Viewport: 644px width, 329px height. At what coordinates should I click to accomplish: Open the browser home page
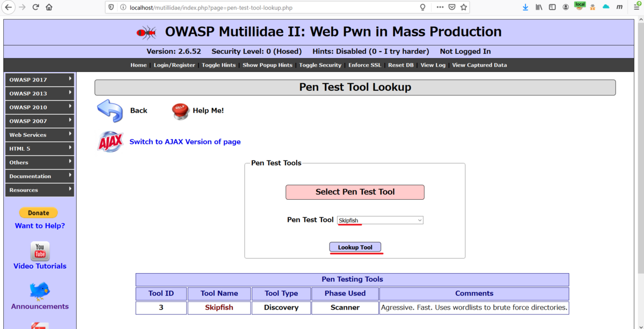tap(49, 8)
